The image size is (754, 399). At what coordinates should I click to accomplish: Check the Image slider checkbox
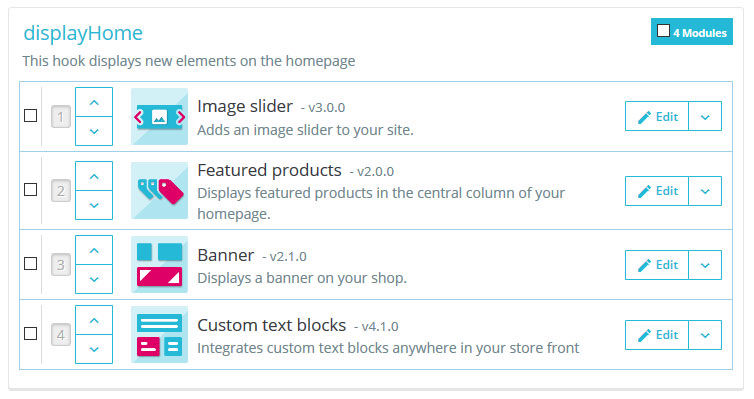coord(31,115)
